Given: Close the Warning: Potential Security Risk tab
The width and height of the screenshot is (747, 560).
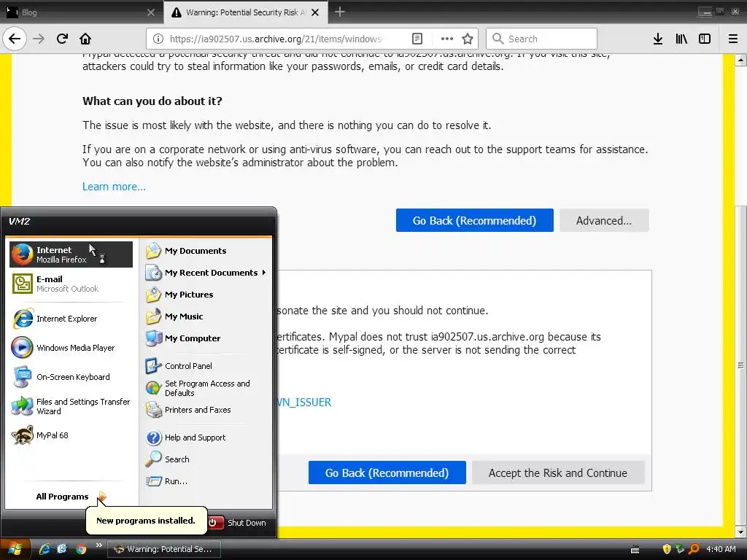Looking at the screenshot, I should 315,12.
